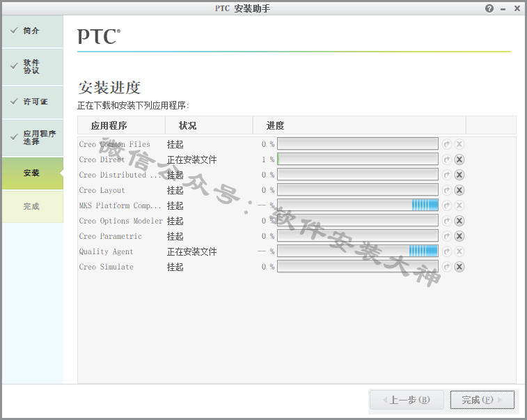
Task: Click the Creo Direct progress bar
Action: tap(358, 159)
